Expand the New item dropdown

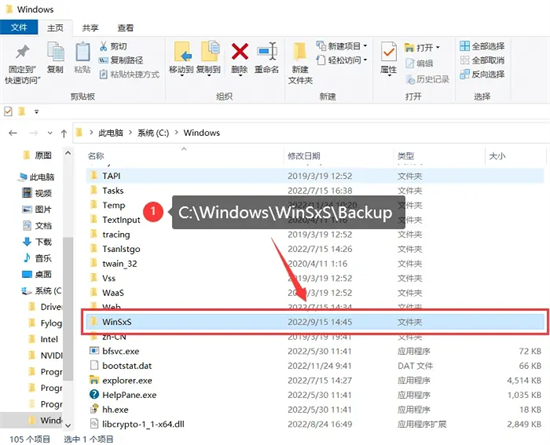pos(365,46)
